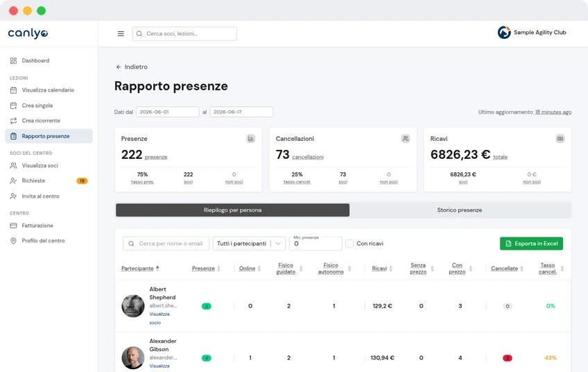Go back via Indietro link
The width and height of the screenshot is (588, 372).
click(132, 67)
